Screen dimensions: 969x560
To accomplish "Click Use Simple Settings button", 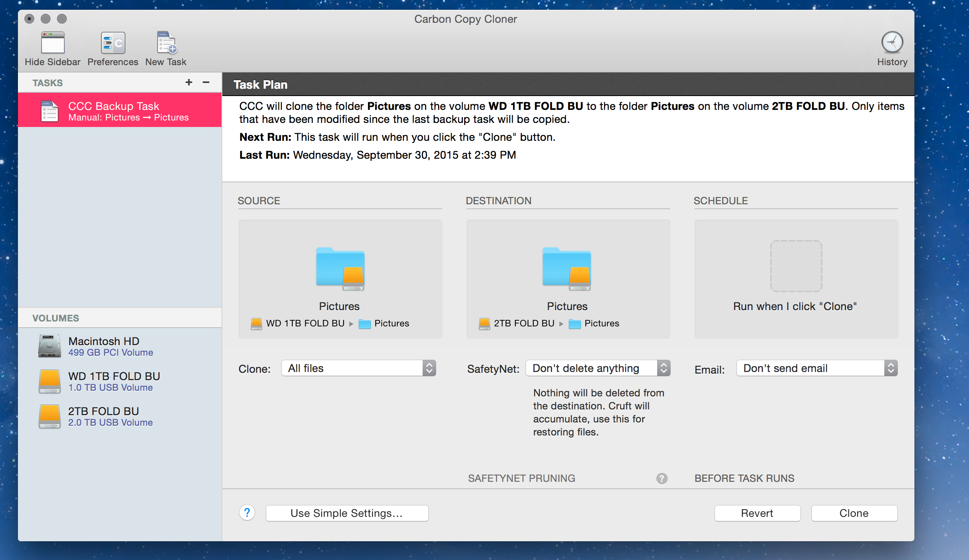I will click(x=347, y=513).
